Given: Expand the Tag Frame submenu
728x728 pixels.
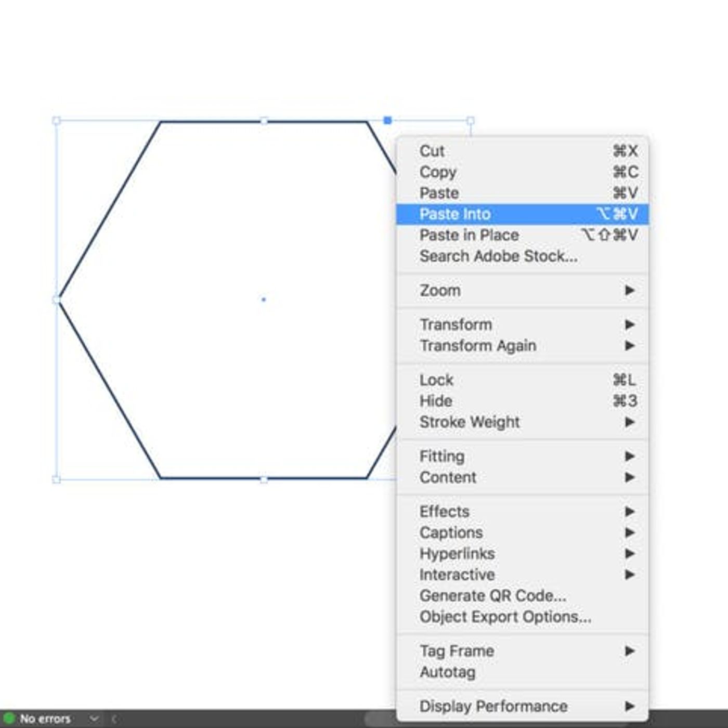Looking at the screenshot, I should click(522, 651).
